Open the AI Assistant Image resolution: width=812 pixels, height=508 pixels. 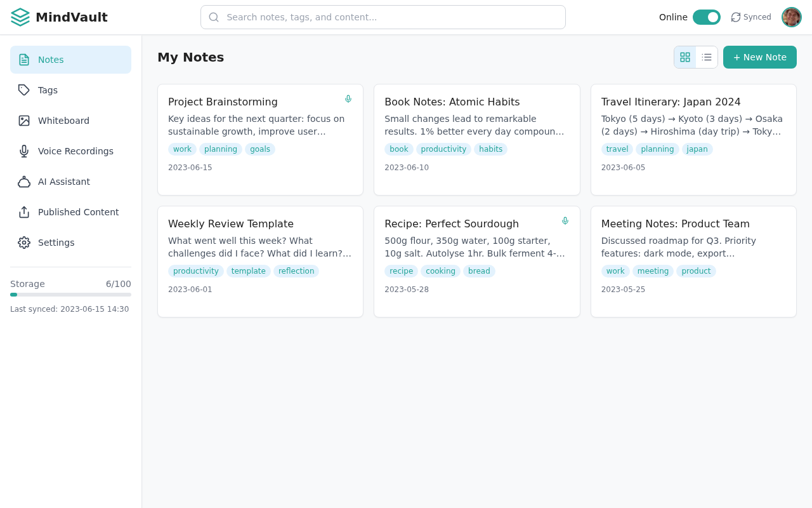point(63,182)
